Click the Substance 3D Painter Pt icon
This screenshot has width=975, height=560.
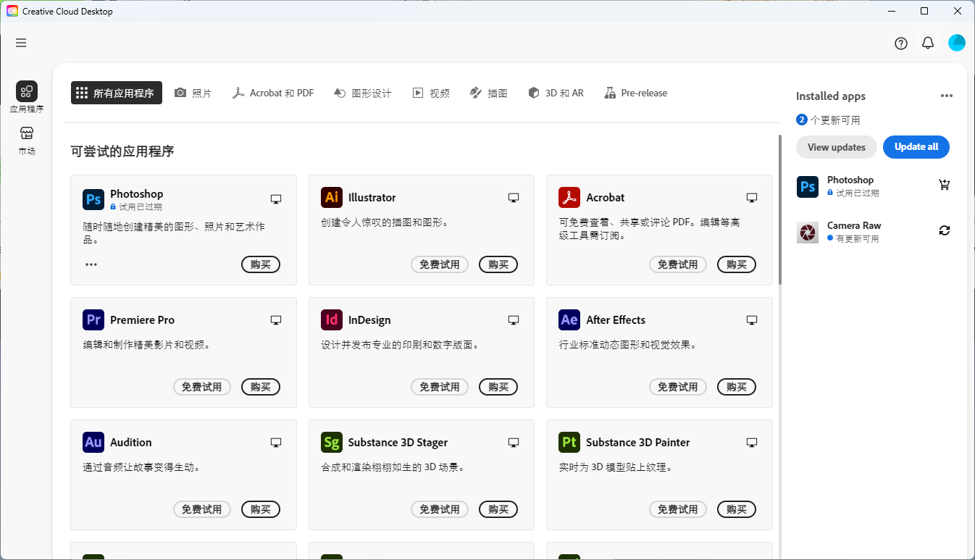569,443
